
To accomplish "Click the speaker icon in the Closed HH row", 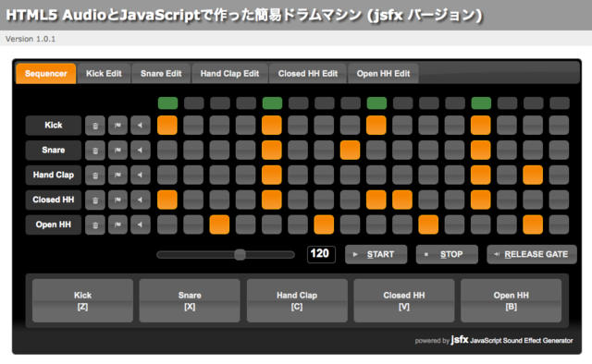I will (141, 200).
